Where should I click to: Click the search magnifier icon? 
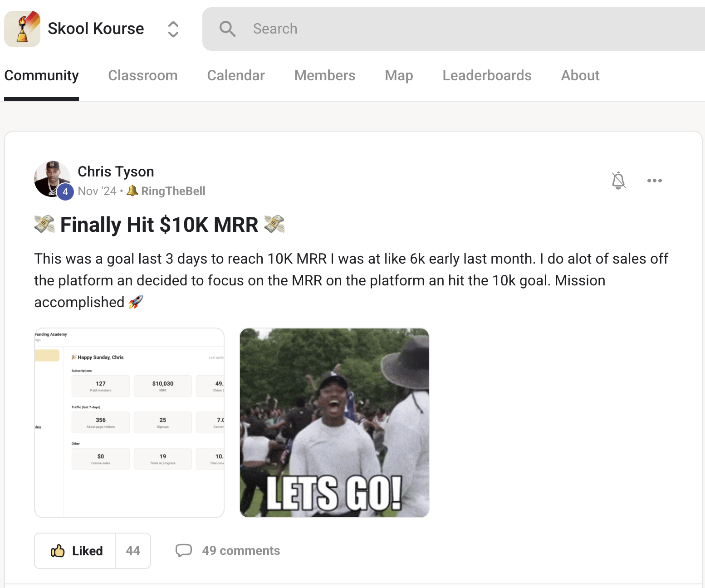click(x=227, y=29)
